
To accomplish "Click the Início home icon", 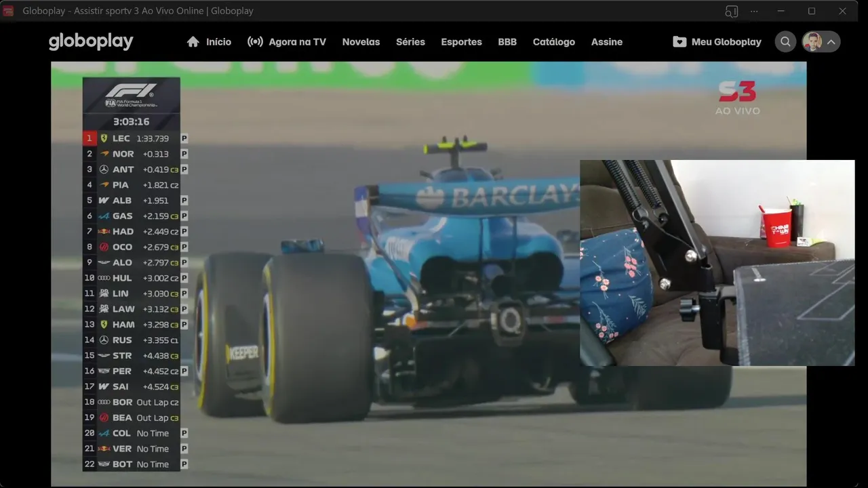I will pos(193,41).
